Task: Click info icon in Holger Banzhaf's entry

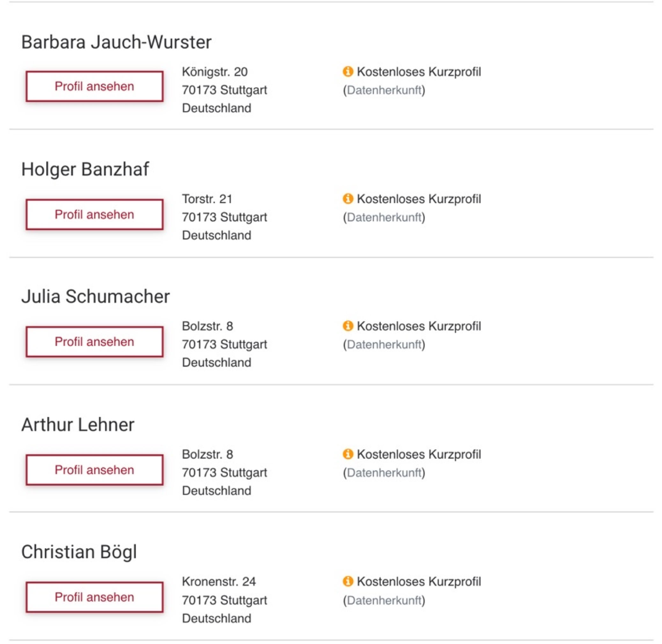Action: coord(348,199)
